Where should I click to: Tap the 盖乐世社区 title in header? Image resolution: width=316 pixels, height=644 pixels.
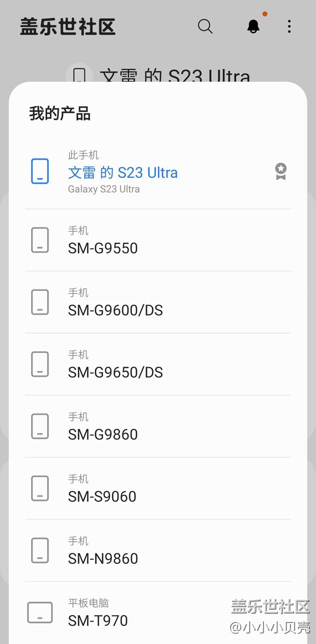[68, 27]
